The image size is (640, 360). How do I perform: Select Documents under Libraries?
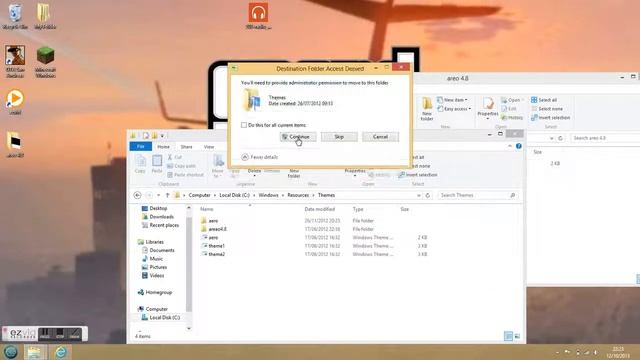point(158,250)
